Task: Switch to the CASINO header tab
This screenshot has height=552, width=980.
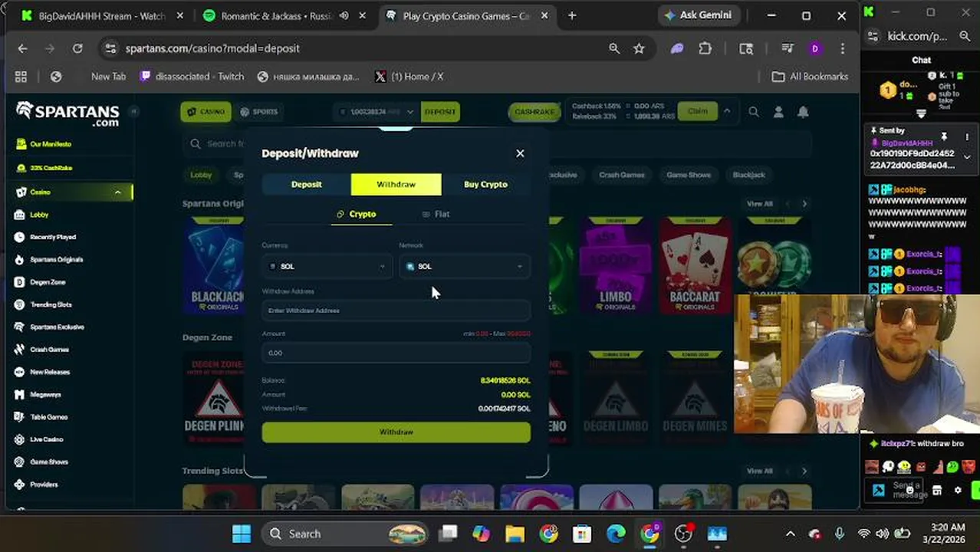Action: [x=206, y=112]
